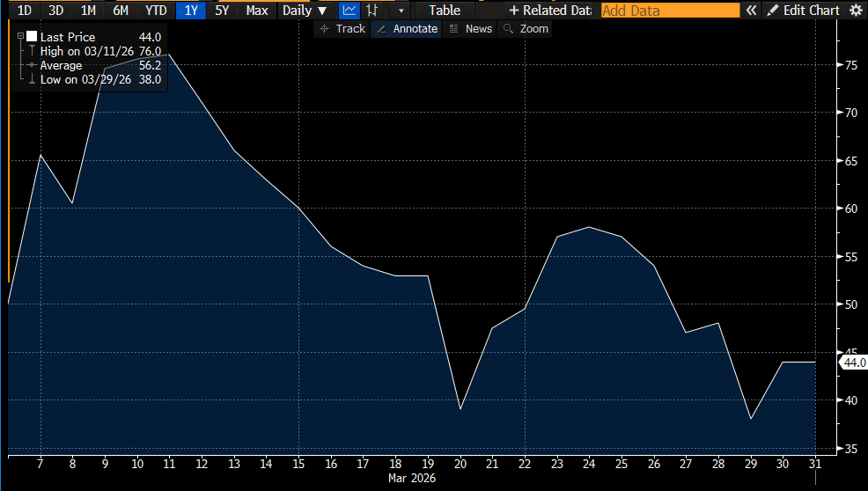Select the 1M range tab
The width and height of the screenshot is (868, 491).
click(x=88, y=10)
